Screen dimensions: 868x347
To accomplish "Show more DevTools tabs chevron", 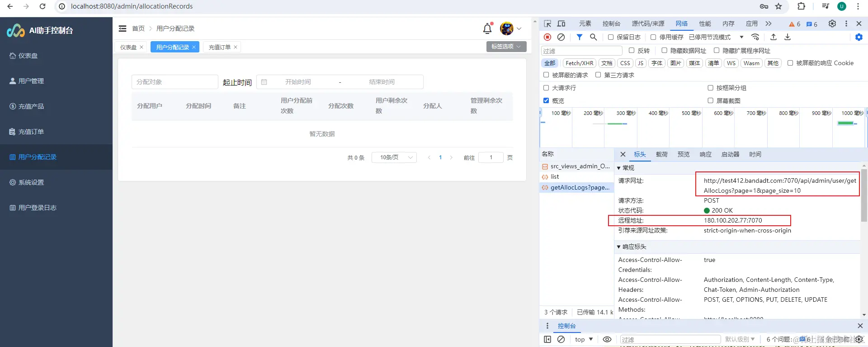I will (769, 24).
